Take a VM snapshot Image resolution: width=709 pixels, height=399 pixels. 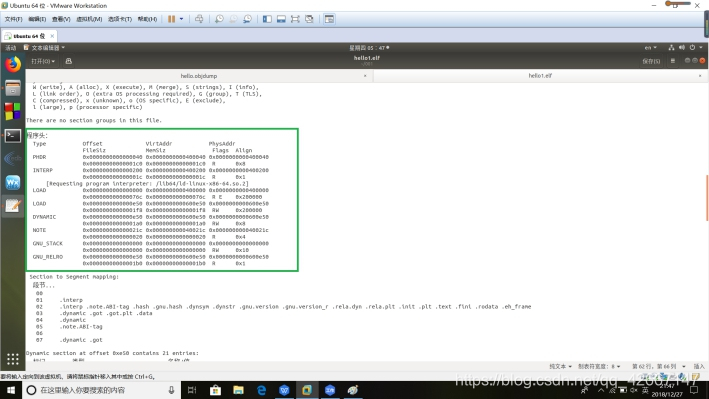219,19
